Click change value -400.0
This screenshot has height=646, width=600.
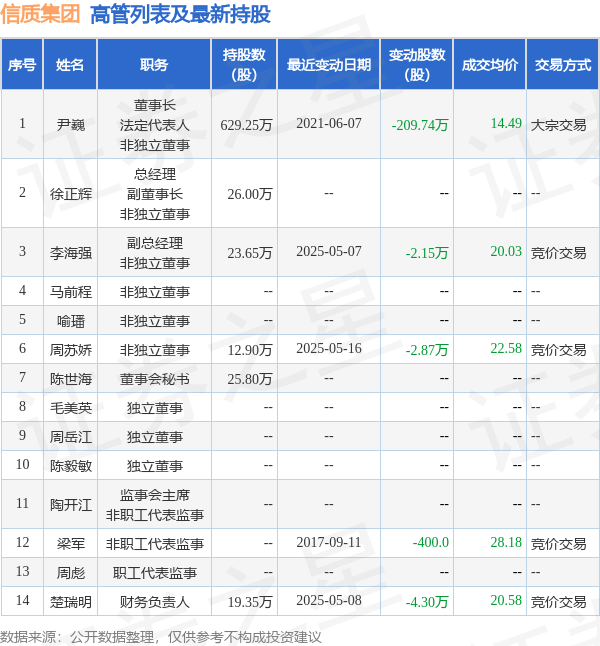[x=431, y=542]
